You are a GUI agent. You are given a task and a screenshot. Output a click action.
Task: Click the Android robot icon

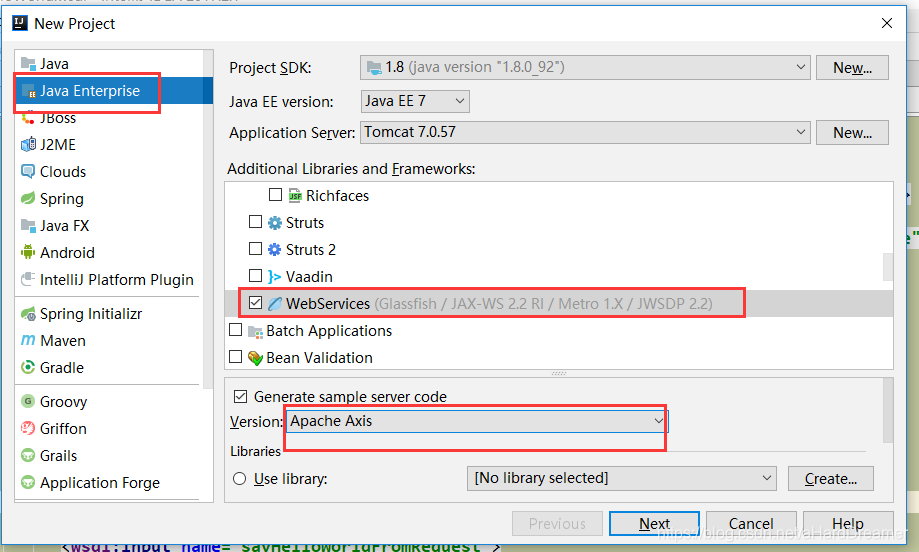(28, 252)
